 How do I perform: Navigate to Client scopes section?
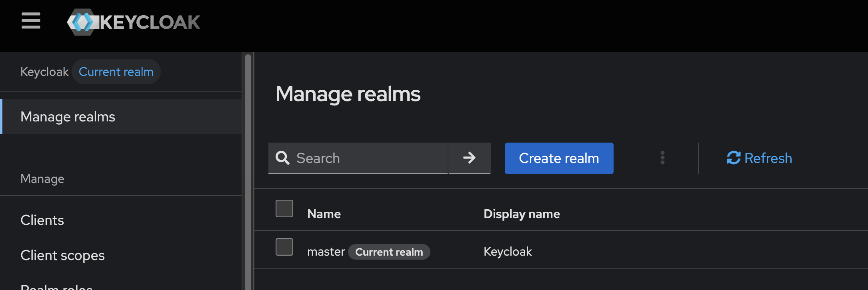[x=63, y=255]
